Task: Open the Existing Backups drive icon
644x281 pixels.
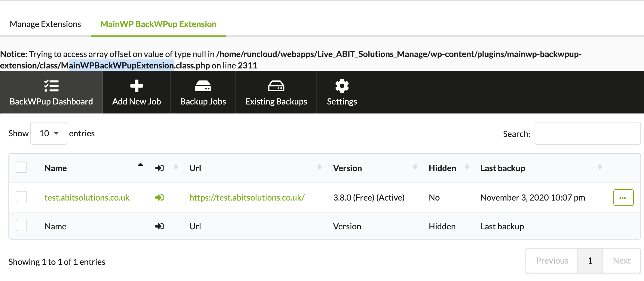Action: (x=276, y=86)
